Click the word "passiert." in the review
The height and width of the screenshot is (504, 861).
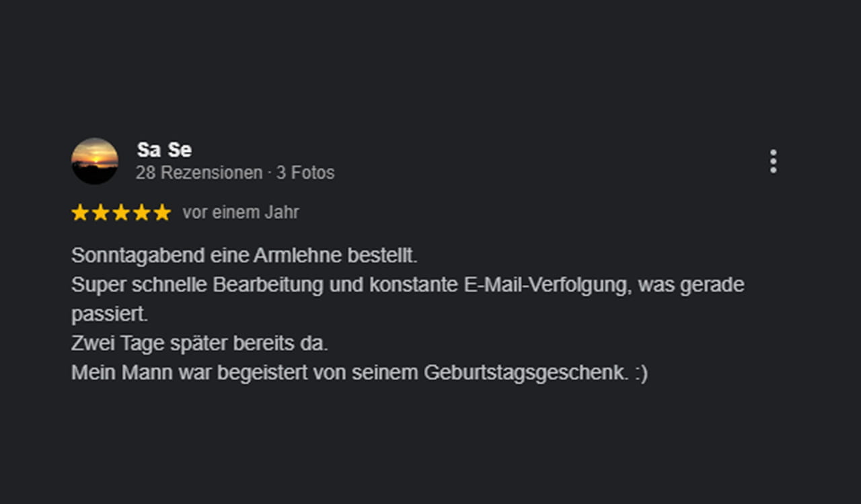109,314
